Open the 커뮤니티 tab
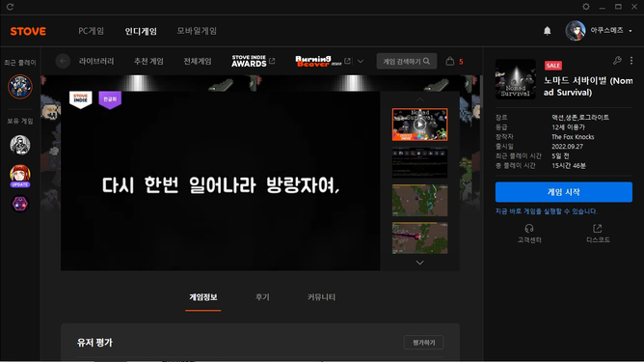644x362 pixels. [322, 297]
